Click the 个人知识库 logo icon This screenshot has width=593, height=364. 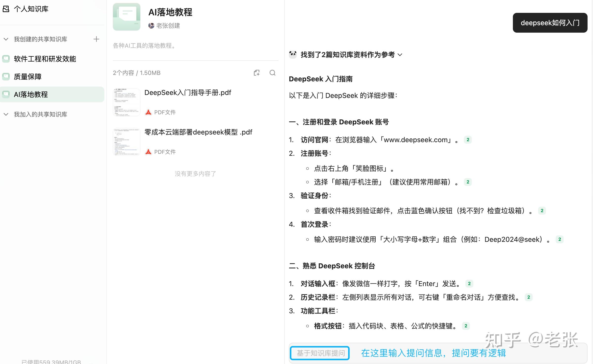click(6, 9)
